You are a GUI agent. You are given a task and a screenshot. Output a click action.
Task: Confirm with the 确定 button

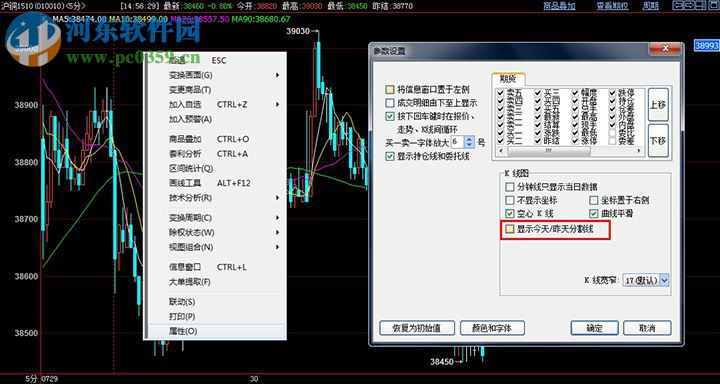(x=595, y=328)
